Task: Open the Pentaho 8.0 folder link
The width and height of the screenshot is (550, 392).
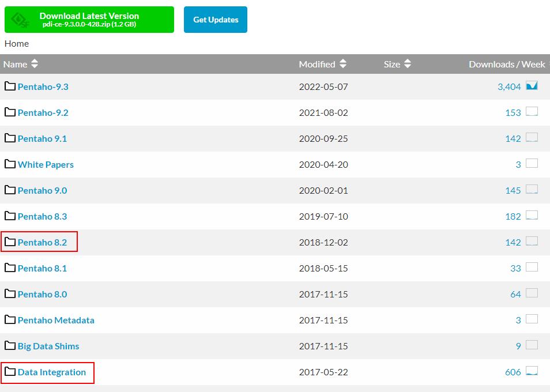Action: tap(43, 294)
